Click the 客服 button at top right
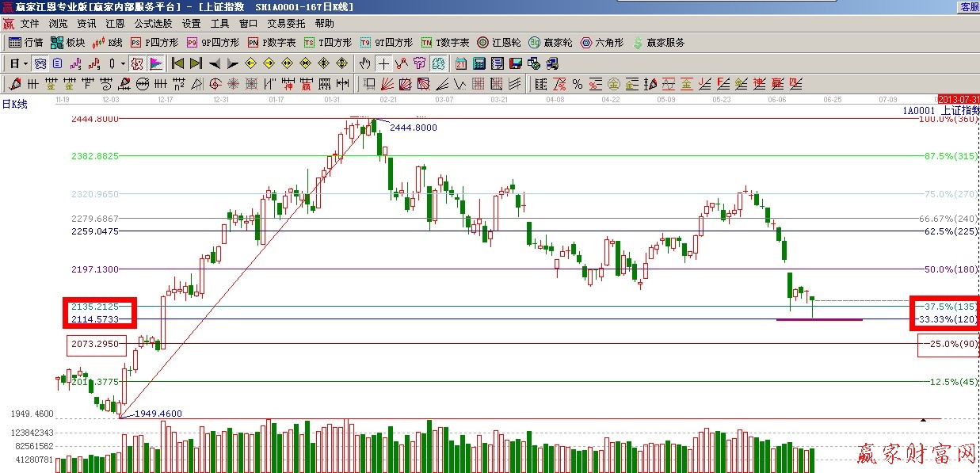The image size is (980, 473). 969,6
